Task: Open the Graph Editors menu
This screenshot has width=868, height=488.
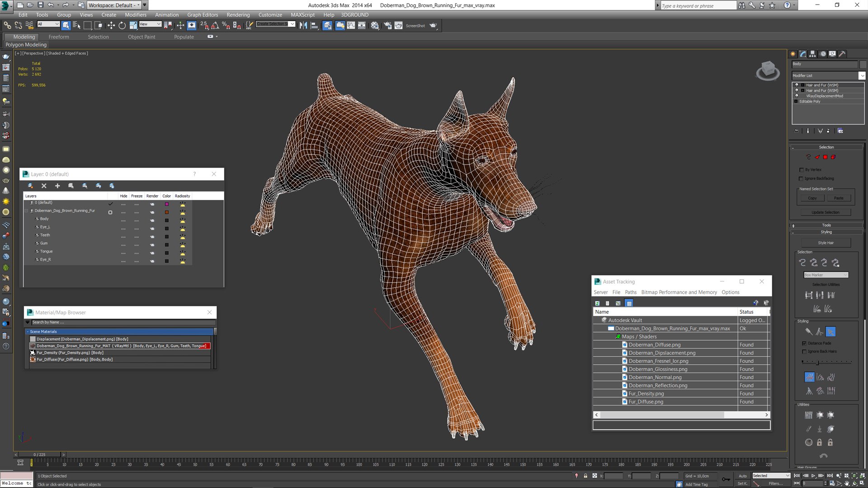Action: point(202,15)
